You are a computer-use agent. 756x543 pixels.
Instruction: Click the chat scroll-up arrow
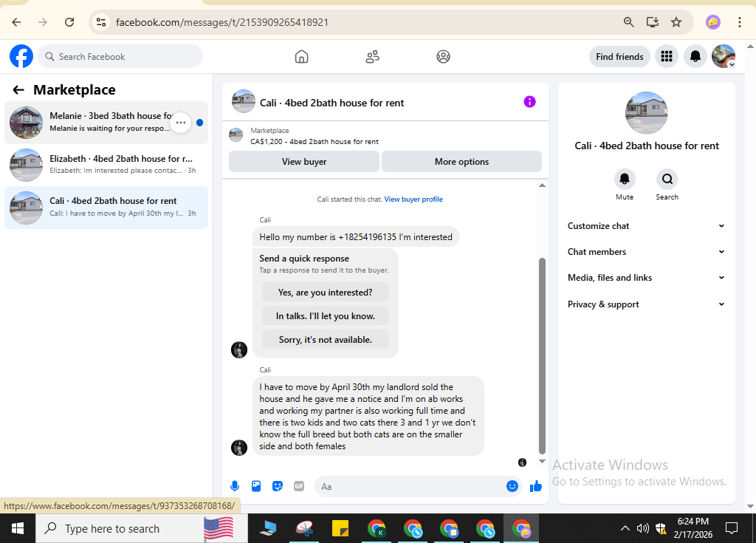(542, 185)
